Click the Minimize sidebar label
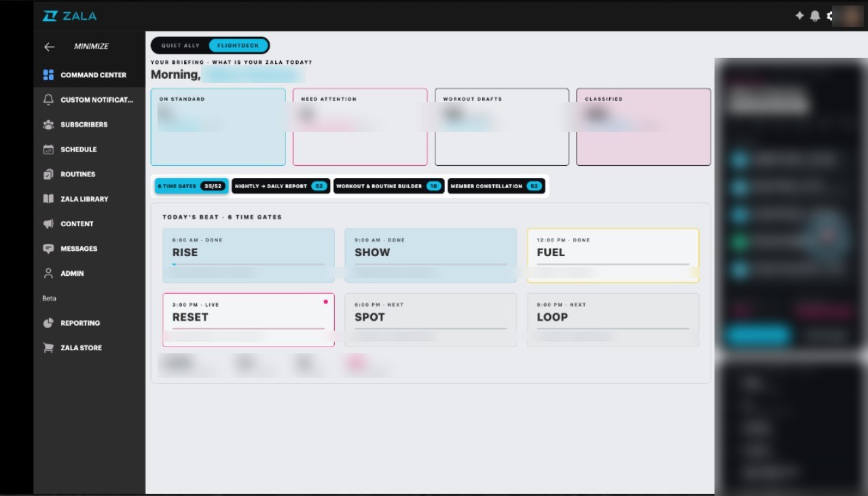The image size is (868, 496). (91, 47)
